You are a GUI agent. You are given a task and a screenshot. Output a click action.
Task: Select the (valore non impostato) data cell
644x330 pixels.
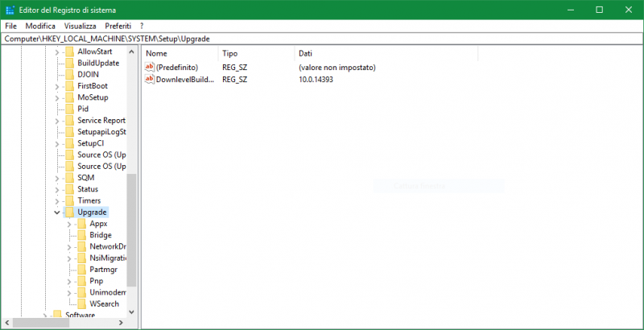[x=337, y=68]
